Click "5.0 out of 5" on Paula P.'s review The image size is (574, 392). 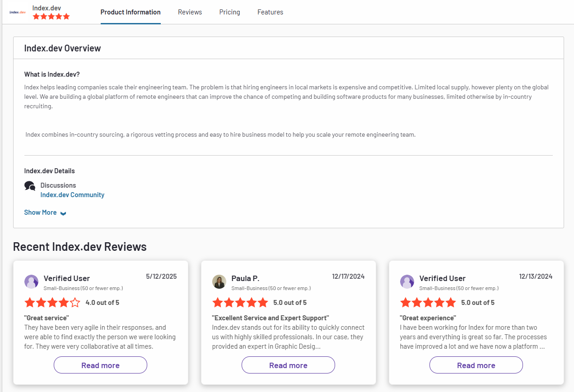click(290, 303)
